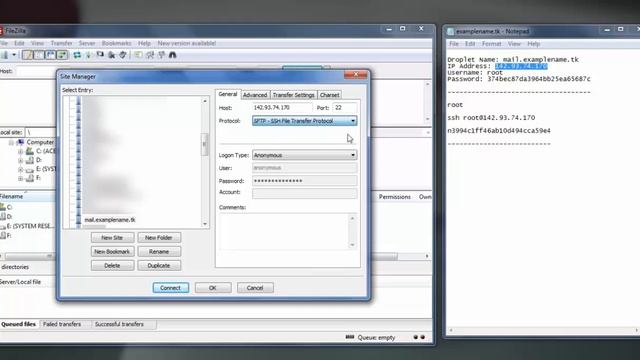Click the Password field in Site Manager
This screenshot has height=360, width=640.
pyautogui.click(x=304, y=181)
